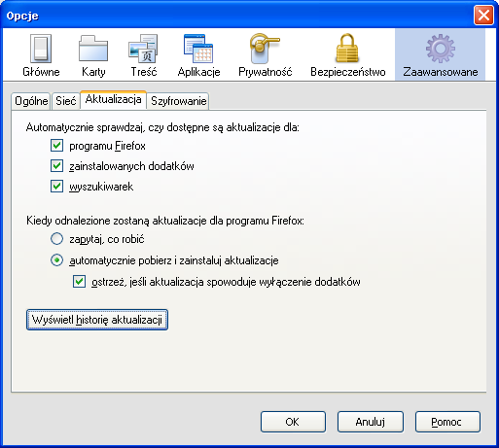This screenshot has width=499, height=448.
Task: Click Wyświetl historię aktualizacji button
Action: (x=97, y=320)
